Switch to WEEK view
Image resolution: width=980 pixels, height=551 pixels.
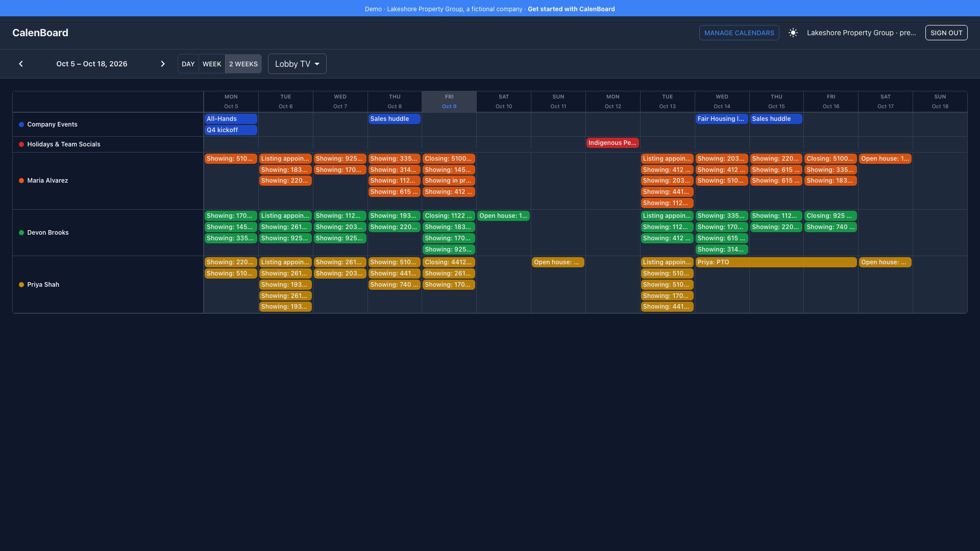tap(212, 64)
